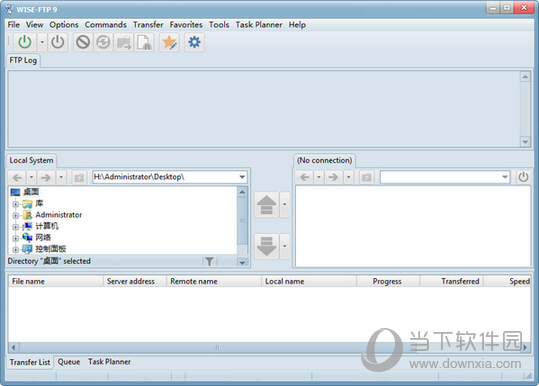The width and height of the screenshot is (539, 386).
Task: Sort by Transferred column header
Action: (x=452, y=281)
